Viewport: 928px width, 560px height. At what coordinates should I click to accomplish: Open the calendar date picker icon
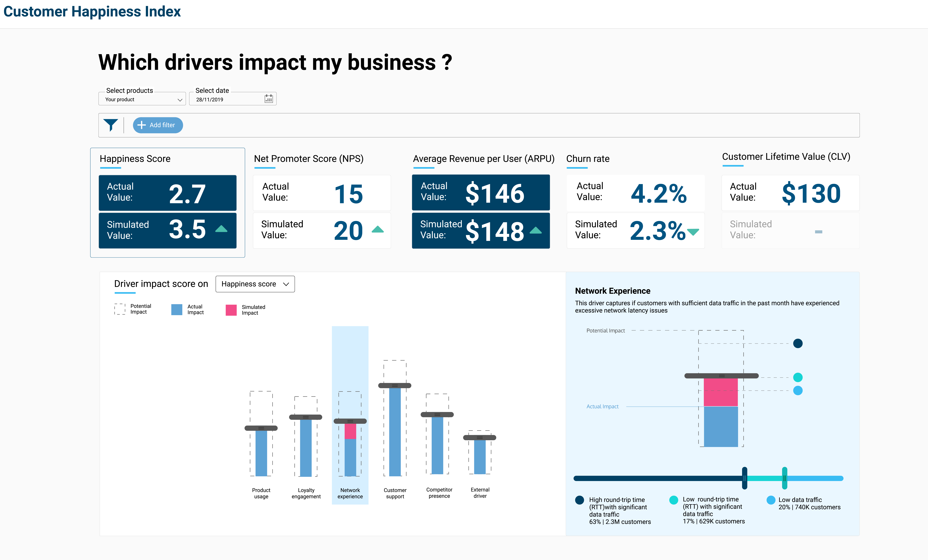tap(269, 99)
